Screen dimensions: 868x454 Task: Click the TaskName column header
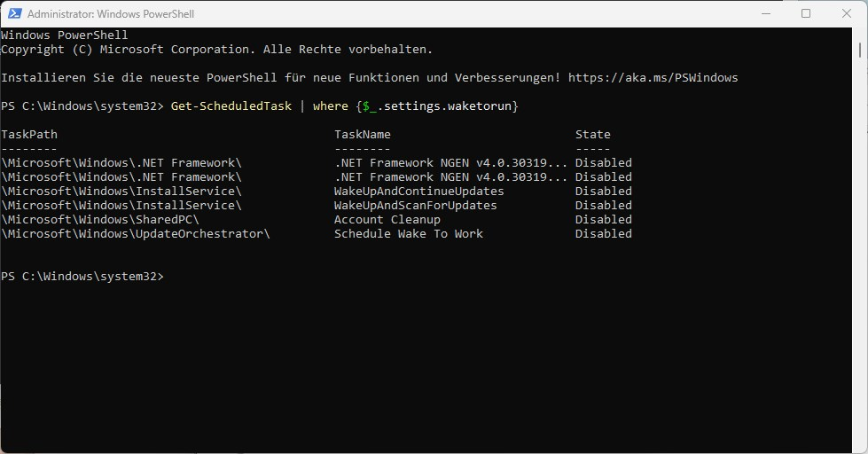coord(362,134)
